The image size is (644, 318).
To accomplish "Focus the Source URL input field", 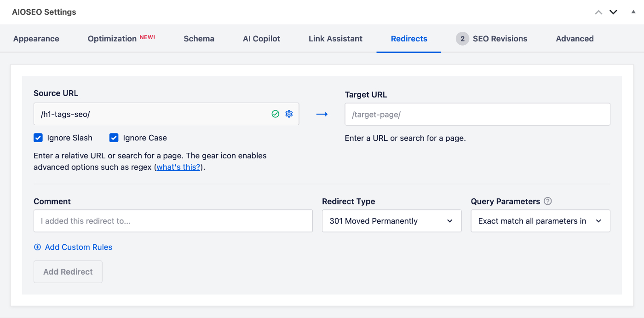I will [x=167, y=114].
